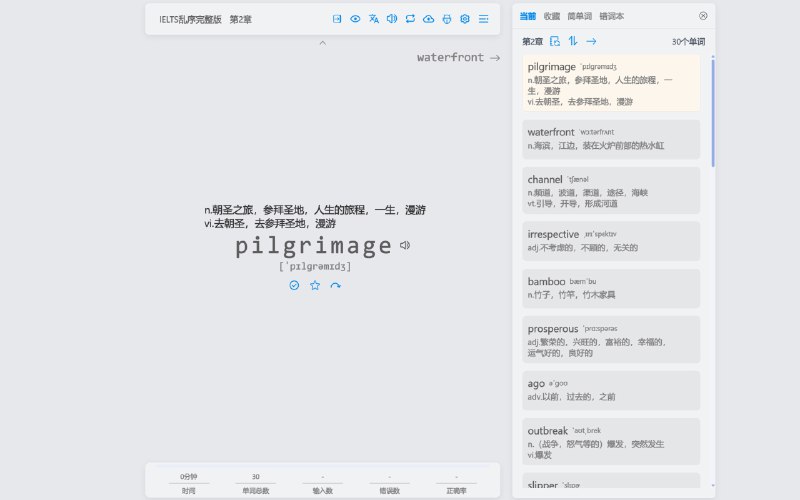
Task: Click the printer icon in toolbar
Action: [447, 19]
